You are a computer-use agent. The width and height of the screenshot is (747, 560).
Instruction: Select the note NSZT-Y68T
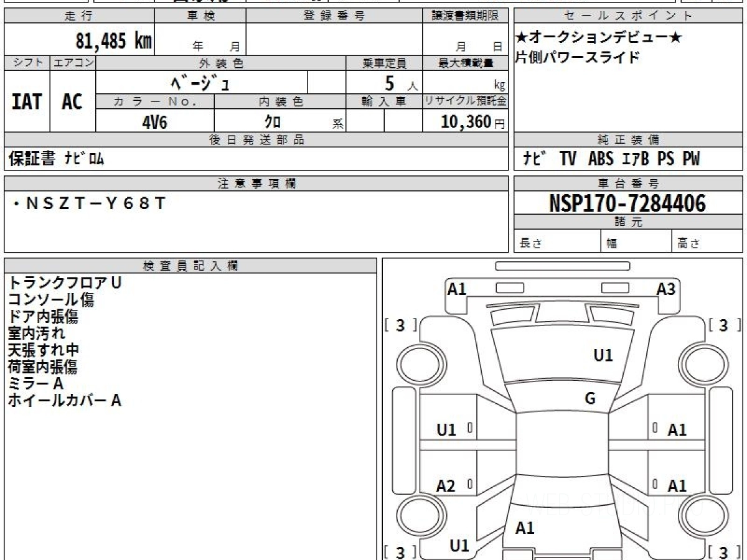pos(90,203)
